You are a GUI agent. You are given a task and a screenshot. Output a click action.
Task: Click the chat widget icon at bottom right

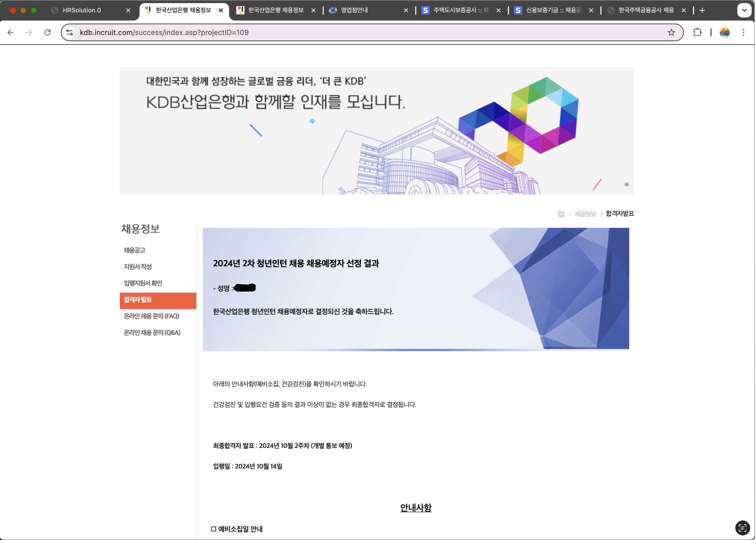741,527
